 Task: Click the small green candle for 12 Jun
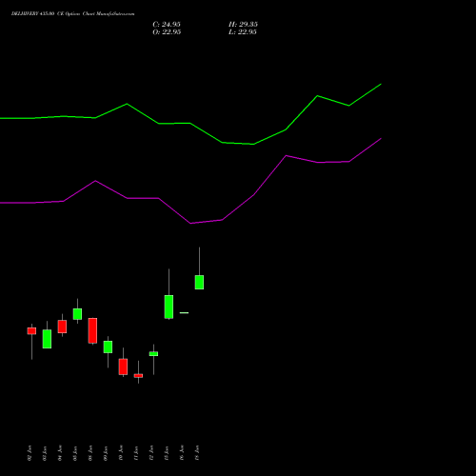(x=153, y=354)
